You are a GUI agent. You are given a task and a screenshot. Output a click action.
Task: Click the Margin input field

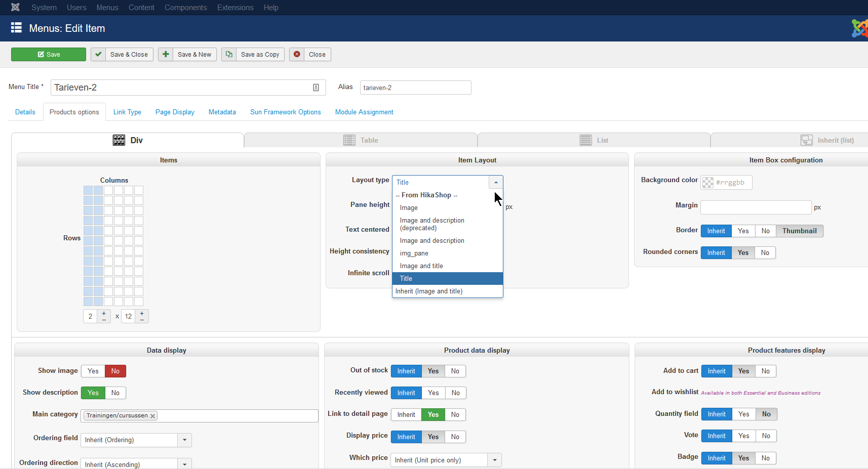coord(756,207)
